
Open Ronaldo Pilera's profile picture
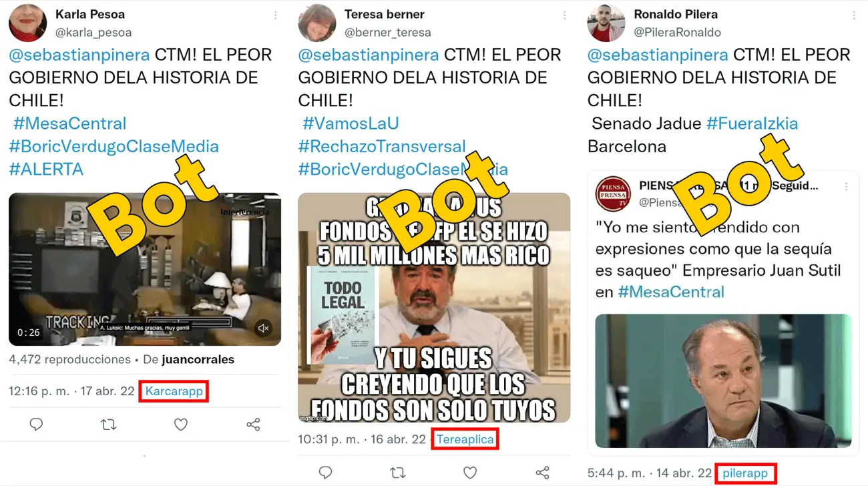coord(606,23)
